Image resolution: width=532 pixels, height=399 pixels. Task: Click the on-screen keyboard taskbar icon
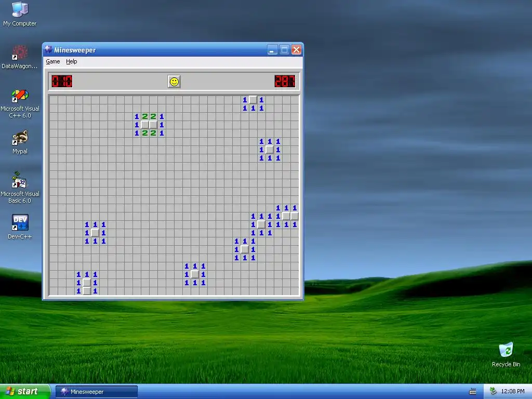tap(473, 392)
